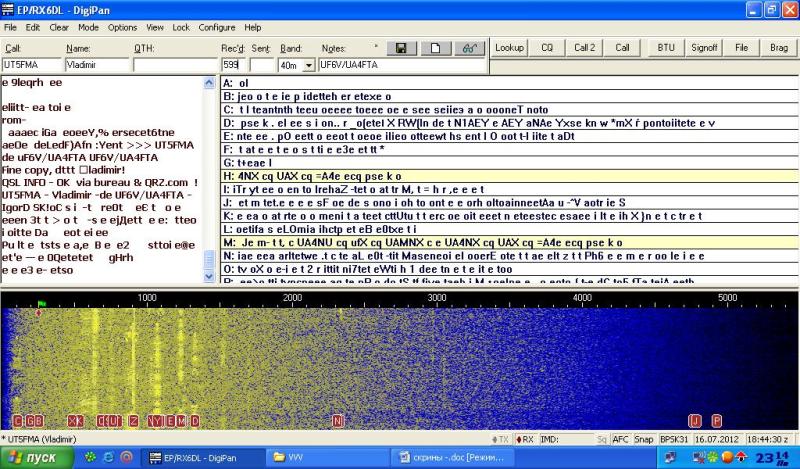Click the File macro button

[x=741, y=48]
